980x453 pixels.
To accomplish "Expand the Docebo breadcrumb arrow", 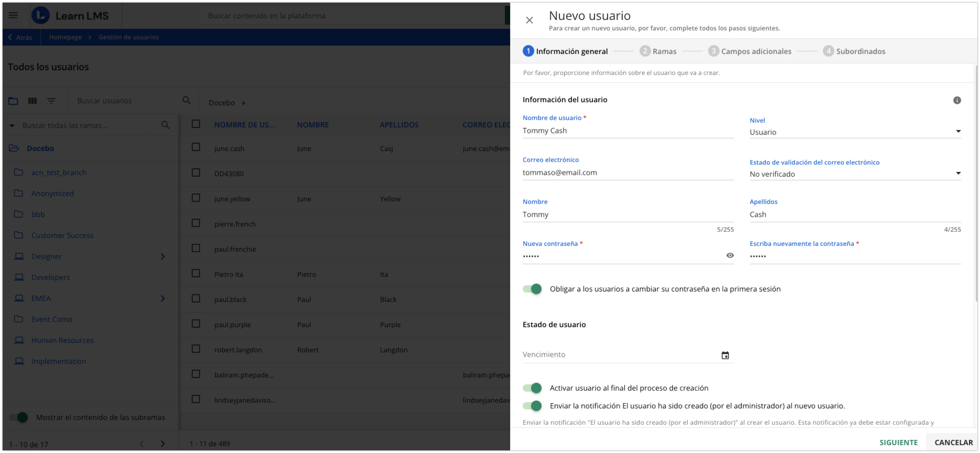I will 244,103.
